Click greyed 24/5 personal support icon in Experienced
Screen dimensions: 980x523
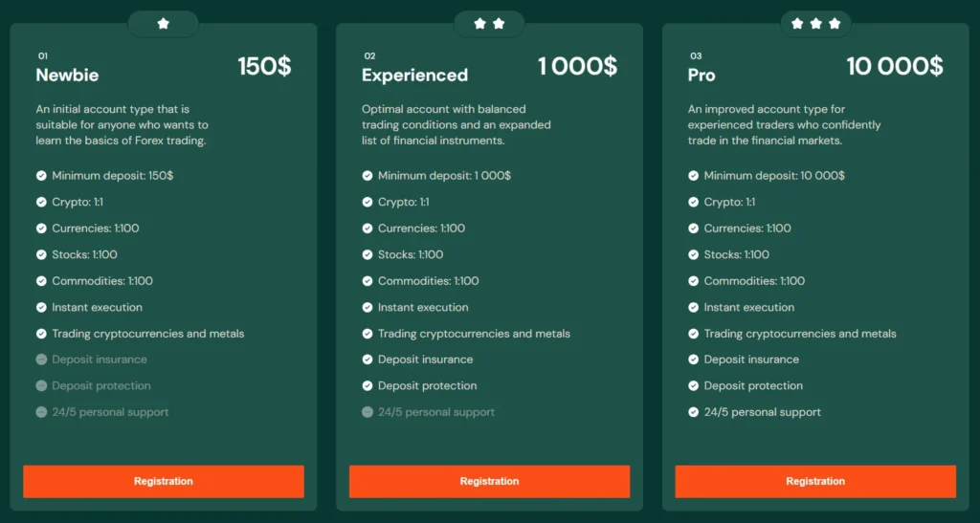point(367,412)
